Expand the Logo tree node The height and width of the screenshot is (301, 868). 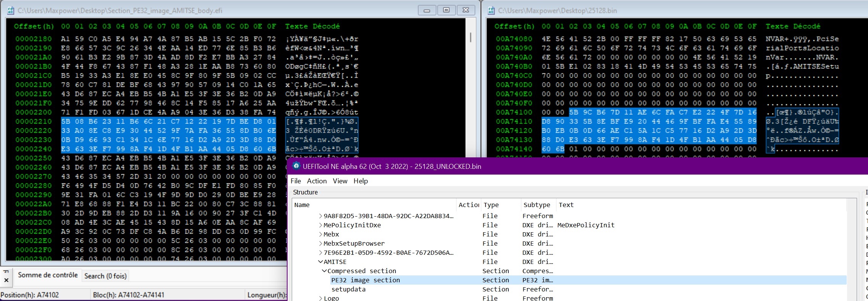pos(320,298)
